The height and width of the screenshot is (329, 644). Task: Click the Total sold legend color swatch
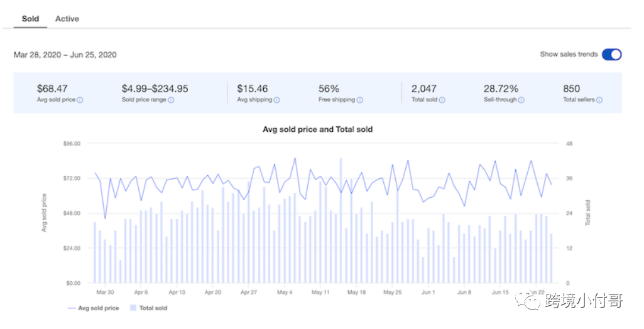pyautogui.click(x=133, y=308)
